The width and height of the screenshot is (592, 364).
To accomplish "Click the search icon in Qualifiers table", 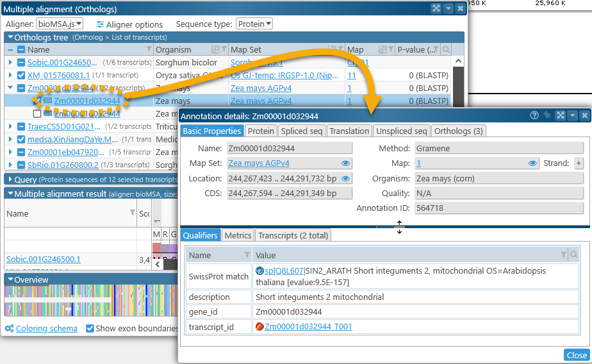I will click(573, 255).
